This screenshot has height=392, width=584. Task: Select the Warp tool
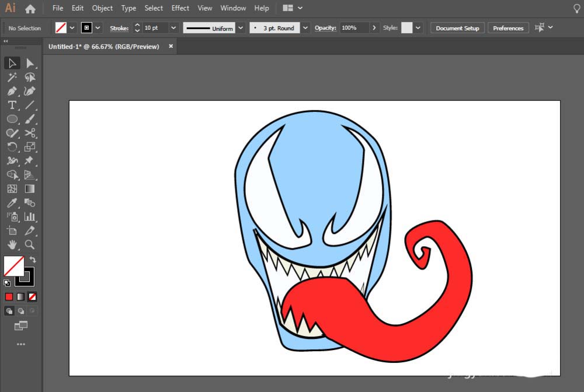click(x=12, y=161)
